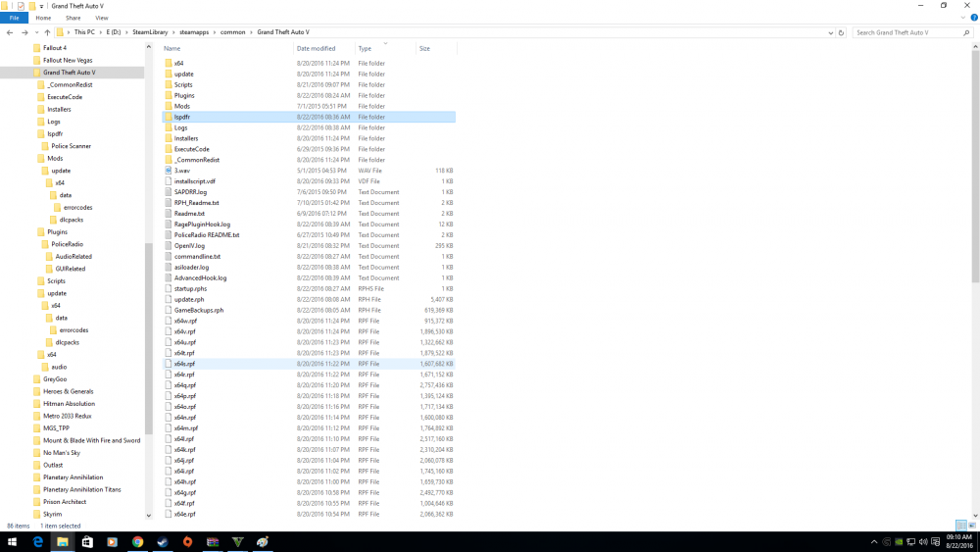Navigate to steamapps breadcrumb
The width and height of the screenshot is (980, 552).
[194, 32]
